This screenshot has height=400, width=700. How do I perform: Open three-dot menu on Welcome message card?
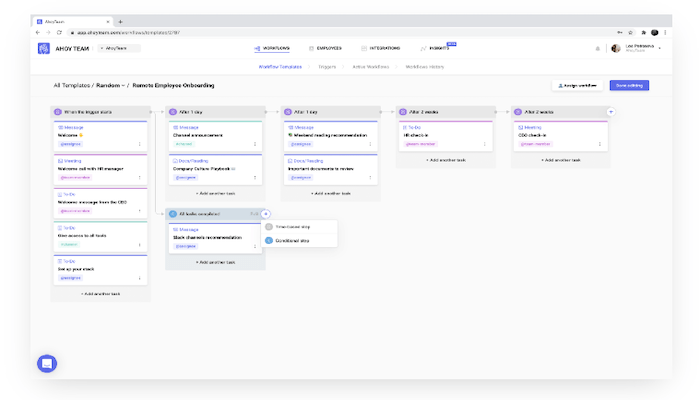coord(141,145)
